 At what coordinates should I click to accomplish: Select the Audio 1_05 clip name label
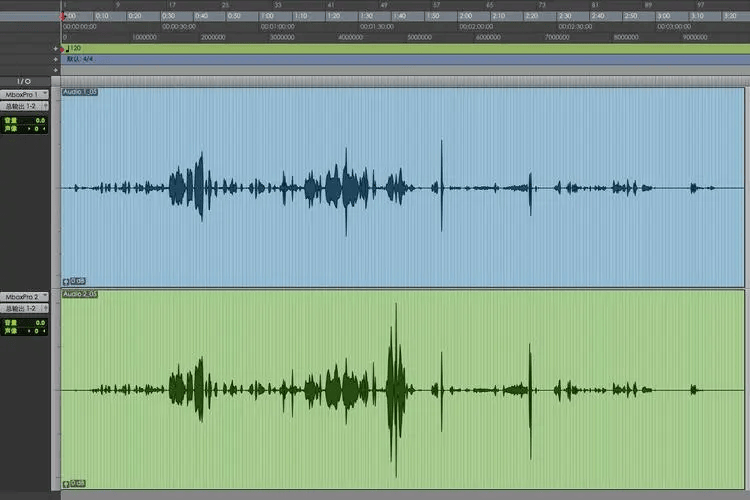[80, 92]
